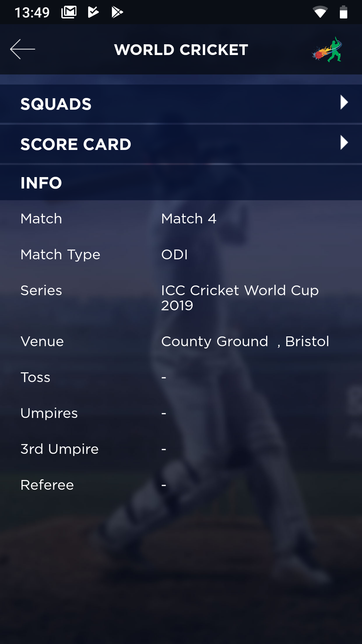Tap County Ground, Bristol venue
The width and height of the screenshot is (362, 644).
point(245,341)
